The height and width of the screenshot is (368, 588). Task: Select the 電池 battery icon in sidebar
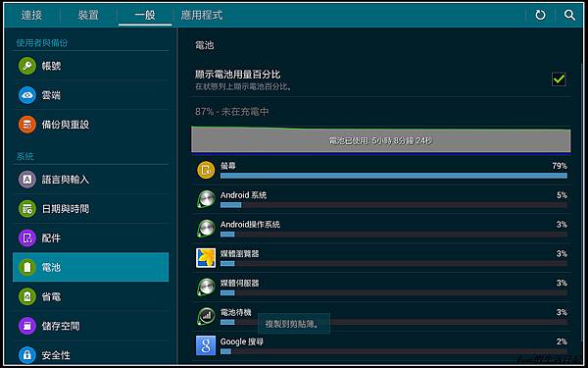click(x=27, y=267)
